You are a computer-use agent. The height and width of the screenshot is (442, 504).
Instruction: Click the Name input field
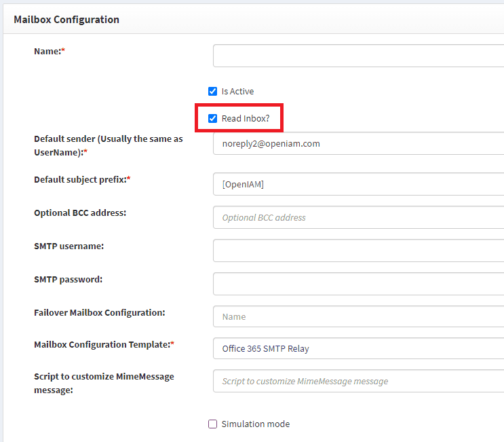[358, 56]
